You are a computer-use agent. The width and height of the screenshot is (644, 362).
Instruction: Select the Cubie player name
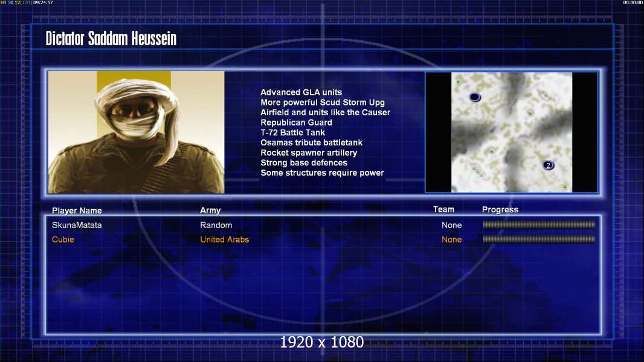(63, 240)
